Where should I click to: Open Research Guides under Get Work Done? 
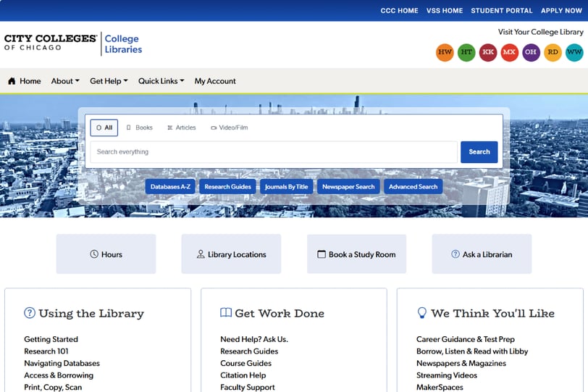[x=249, y=351]
